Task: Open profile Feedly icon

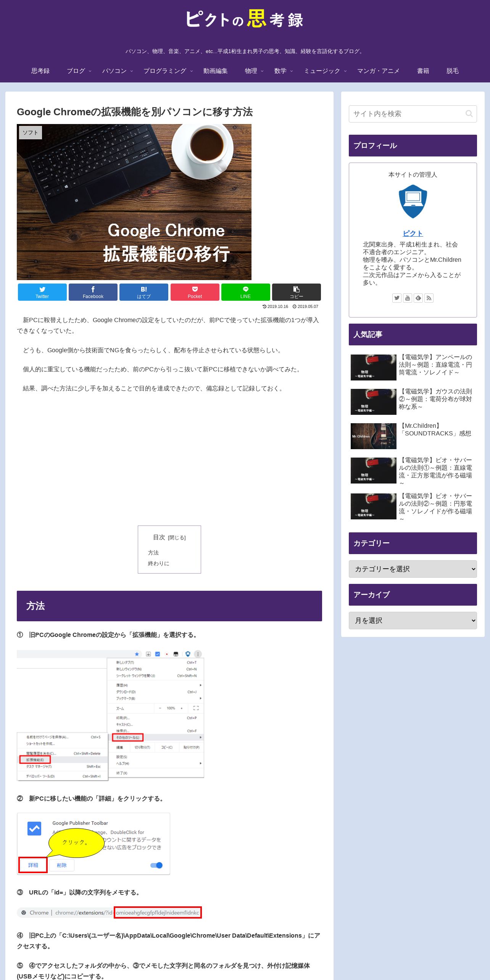Action: click(x=418, y=298)
